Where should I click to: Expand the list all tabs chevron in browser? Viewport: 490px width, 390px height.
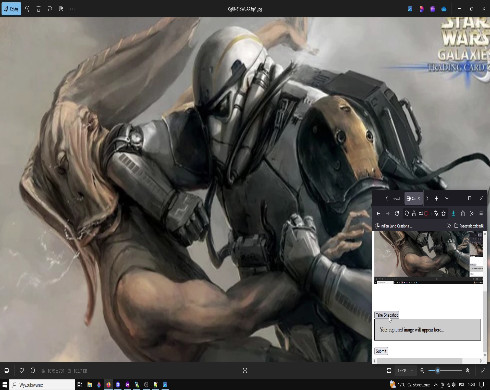(447, 198)
